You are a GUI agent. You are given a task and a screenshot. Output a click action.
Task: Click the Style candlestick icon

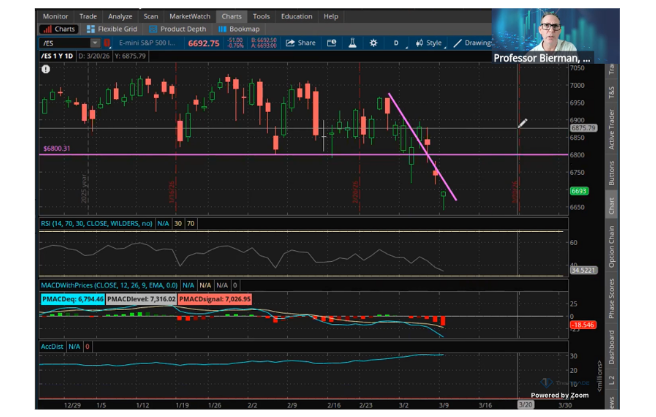pyautogui.click(x=419, y=43)
